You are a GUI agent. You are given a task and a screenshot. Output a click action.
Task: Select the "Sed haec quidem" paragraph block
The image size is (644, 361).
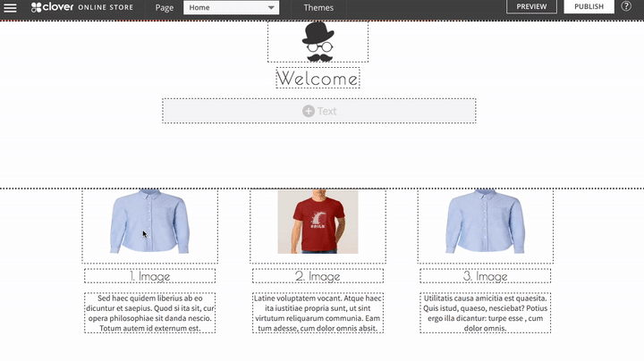coord(149,313)
